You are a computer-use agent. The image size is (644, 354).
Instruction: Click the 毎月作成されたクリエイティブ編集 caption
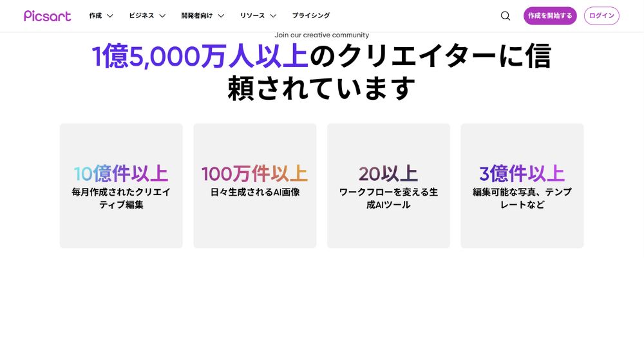click(121, 198)
